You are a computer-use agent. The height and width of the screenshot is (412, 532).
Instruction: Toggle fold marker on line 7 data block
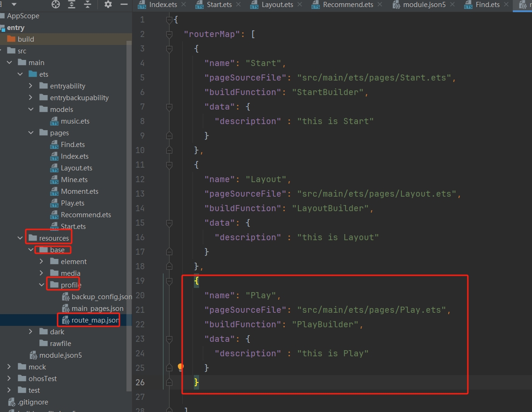click(169, 107)
